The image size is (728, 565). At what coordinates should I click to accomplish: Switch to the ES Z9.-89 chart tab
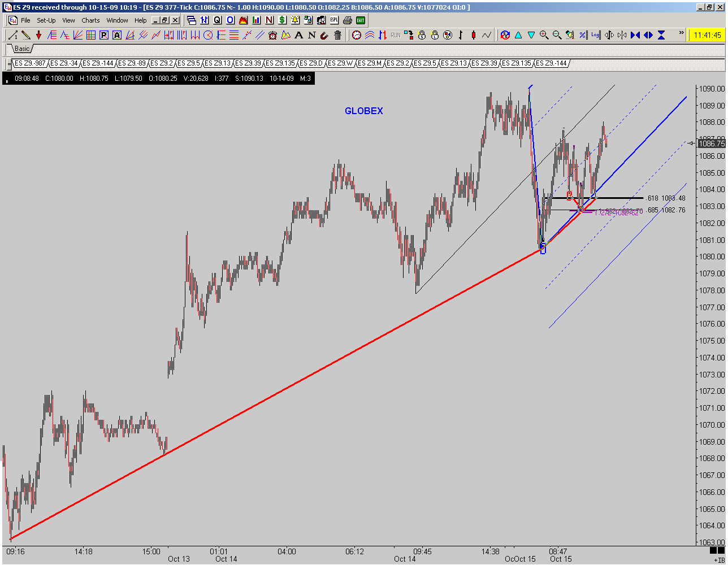coord(132,63)
